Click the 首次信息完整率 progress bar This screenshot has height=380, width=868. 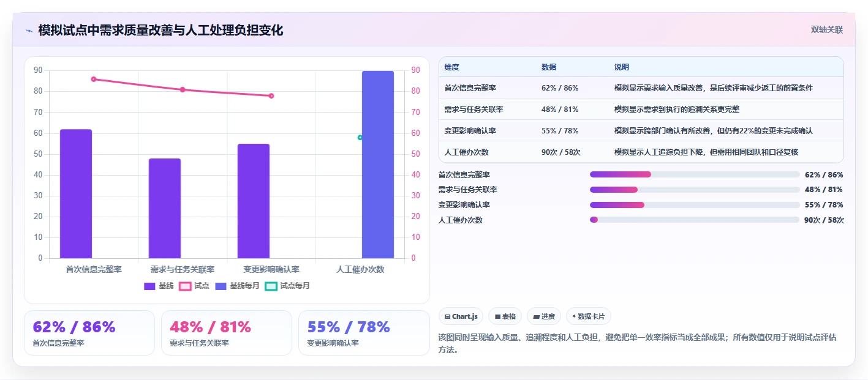695,174
